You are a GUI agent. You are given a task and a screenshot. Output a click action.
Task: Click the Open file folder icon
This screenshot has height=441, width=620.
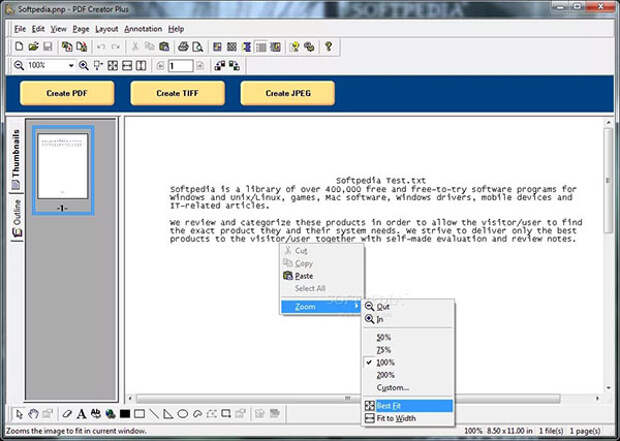[x=33, y=47]
